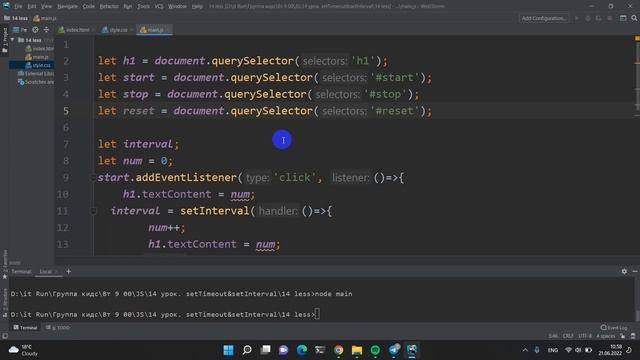Viewport: 640px width, 360px height.
Task: Toggle the Terminal tool window button at bottom
Action: [25, 327]
